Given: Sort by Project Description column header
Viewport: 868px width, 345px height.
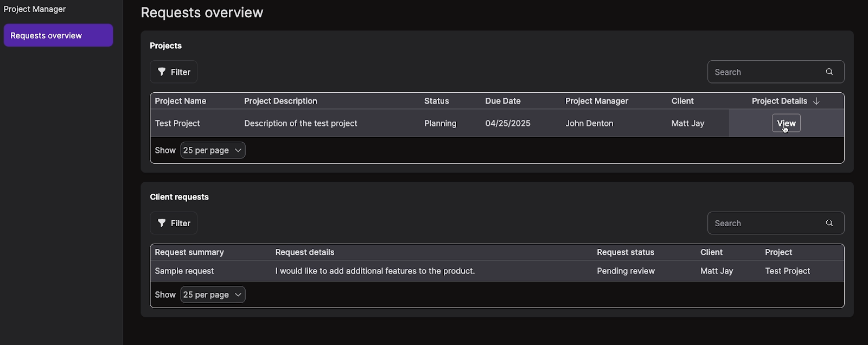Looking at the screenshot, I should (280, 101).
